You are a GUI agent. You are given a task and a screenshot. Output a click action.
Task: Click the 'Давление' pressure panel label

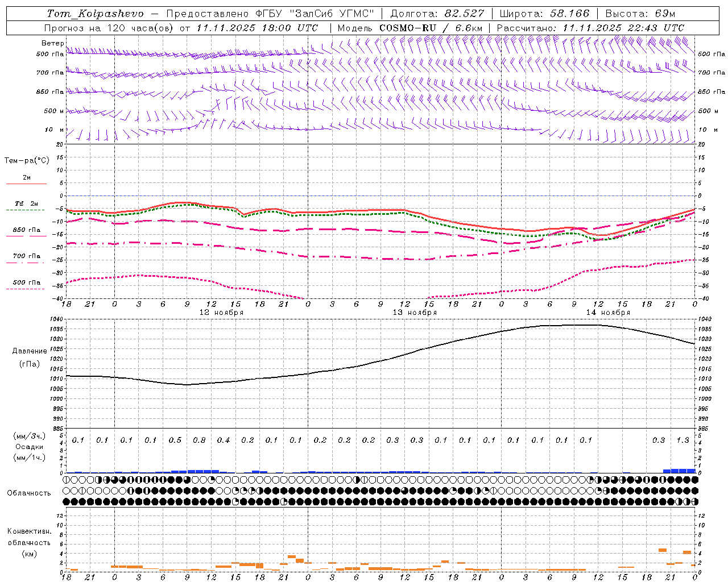coord(30,351)
